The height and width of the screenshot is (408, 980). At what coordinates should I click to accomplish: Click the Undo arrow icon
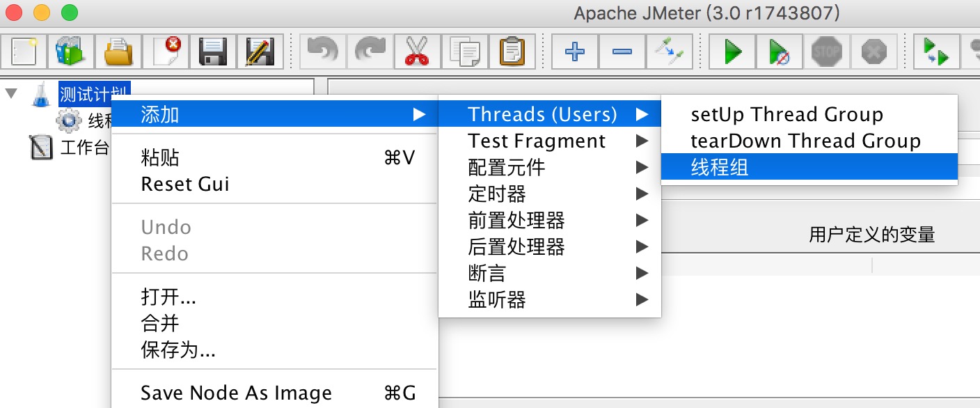322,52
